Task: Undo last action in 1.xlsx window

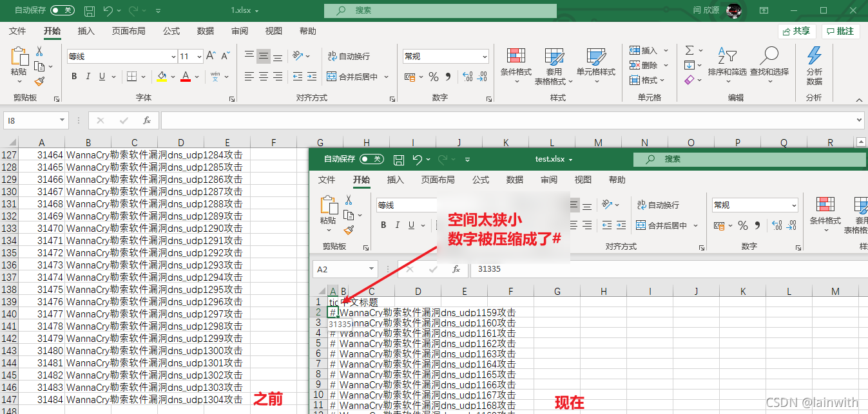Action: (x=108, y=11)
